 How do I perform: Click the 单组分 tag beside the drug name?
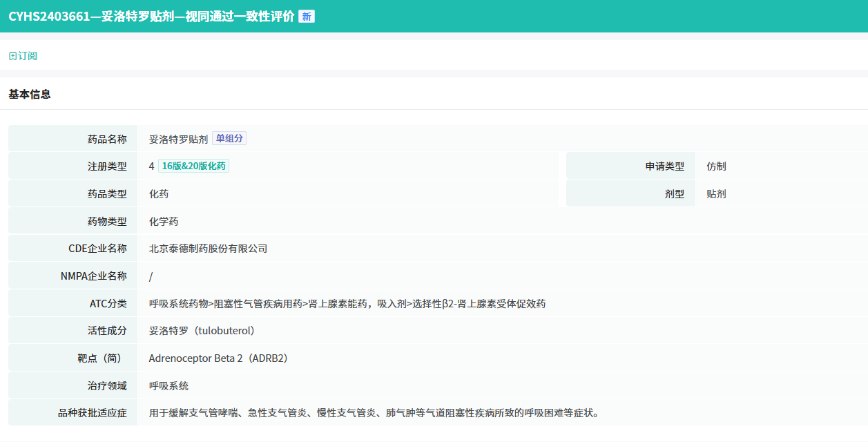[229, 138]
